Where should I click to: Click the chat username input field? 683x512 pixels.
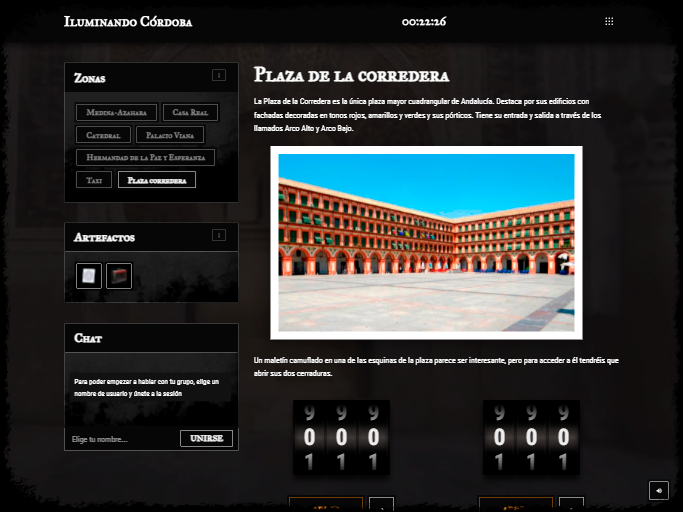(x=122, y=439)
